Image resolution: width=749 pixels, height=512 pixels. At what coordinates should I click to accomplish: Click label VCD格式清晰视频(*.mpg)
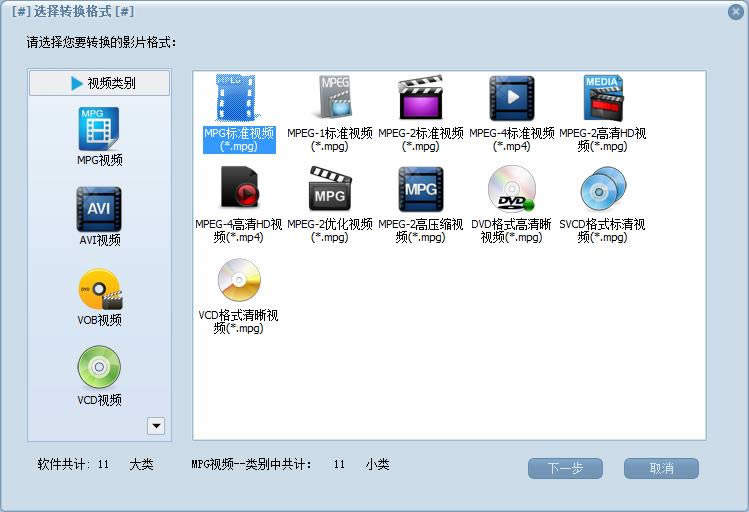pos(238,321)
